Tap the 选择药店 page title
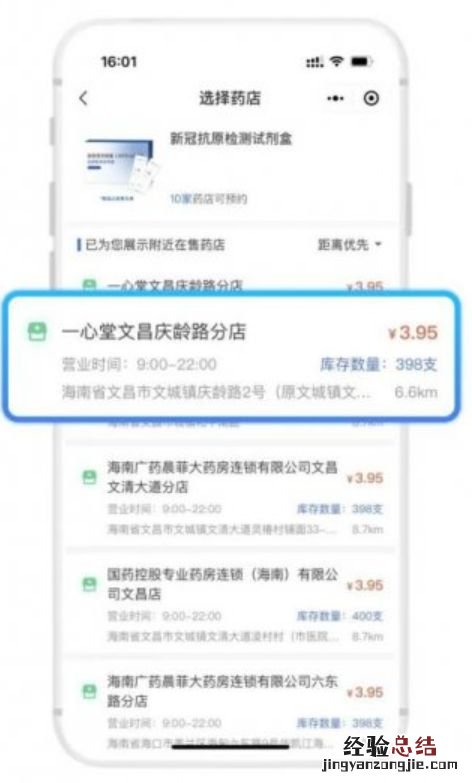 (230, 98)
